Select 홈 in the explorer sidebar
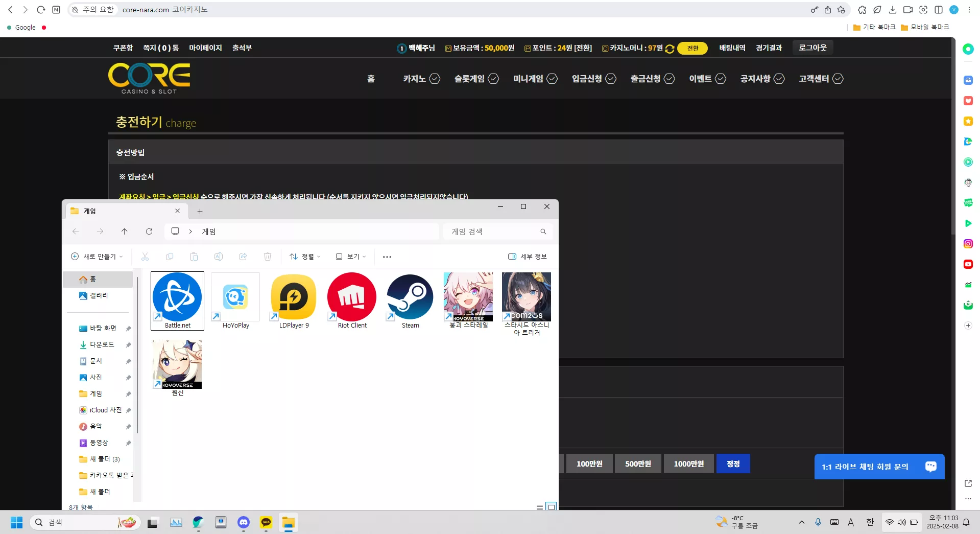Image resolution: width=980 pixels, height=534 pixels. [x=98, y=280]
